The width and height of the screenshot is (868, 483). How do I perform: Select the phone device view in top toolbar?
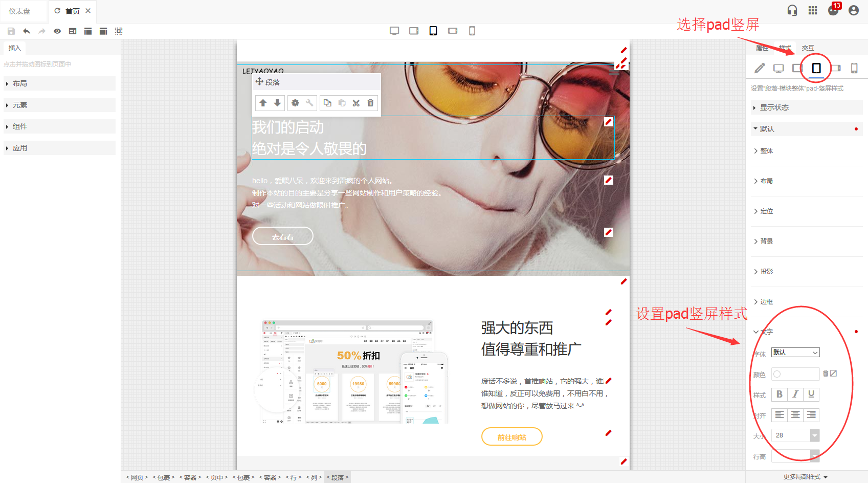472,31
